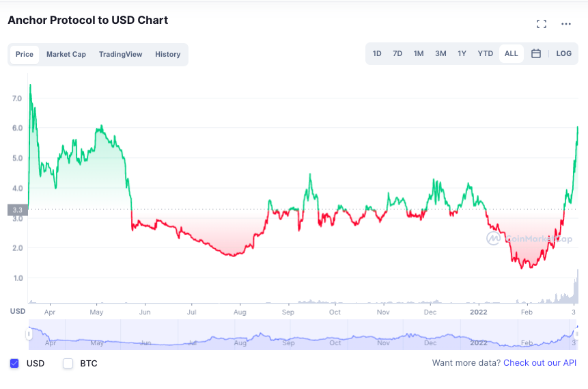Grab the right range slider handle
This screenshot has width=588, height=389.
tap(576, 334)
